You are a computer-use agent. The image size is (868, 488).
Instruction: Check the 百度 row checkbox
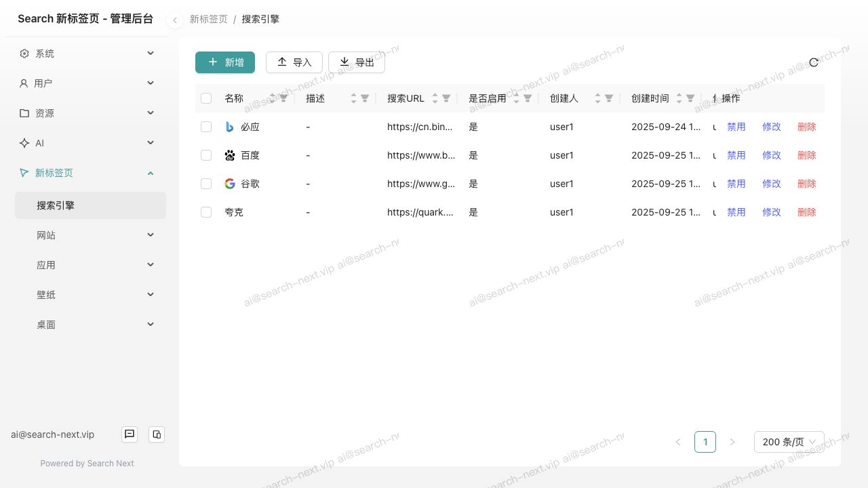coord(206,155)
